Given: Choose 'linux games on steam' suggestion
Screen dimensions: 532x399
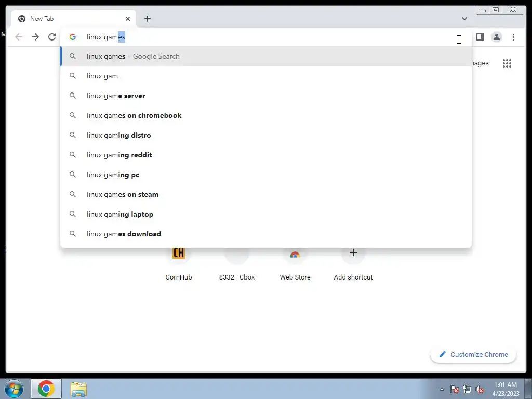Looking at the screenshot, I should coord(266,194).
